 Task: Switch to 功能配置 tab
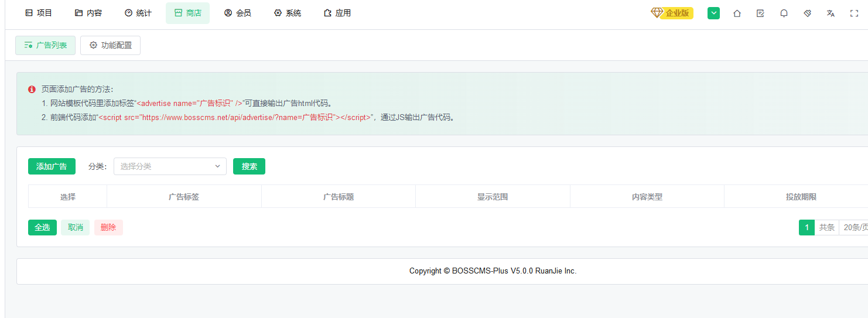pyautogui.click(x=110, y=45)
